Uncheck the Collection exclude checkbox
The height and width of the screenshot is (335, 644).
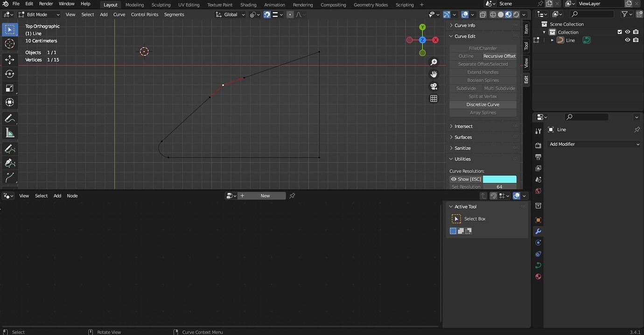click(620, 32)
